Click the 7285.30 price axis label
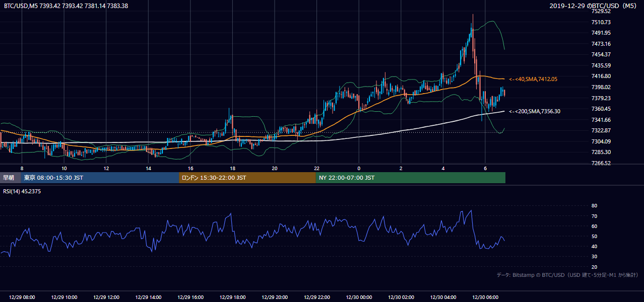Screen dimensions: 644x302 [x=601, y=152]
